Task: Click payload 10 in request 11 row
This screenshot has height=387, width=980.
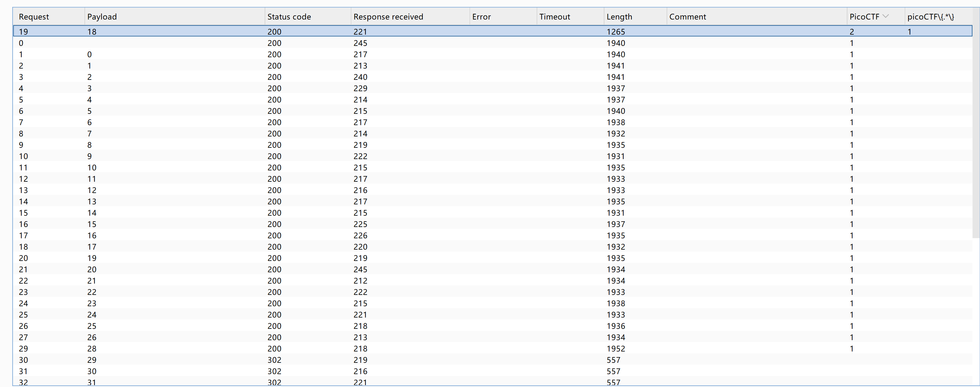Action: [92, 168]
